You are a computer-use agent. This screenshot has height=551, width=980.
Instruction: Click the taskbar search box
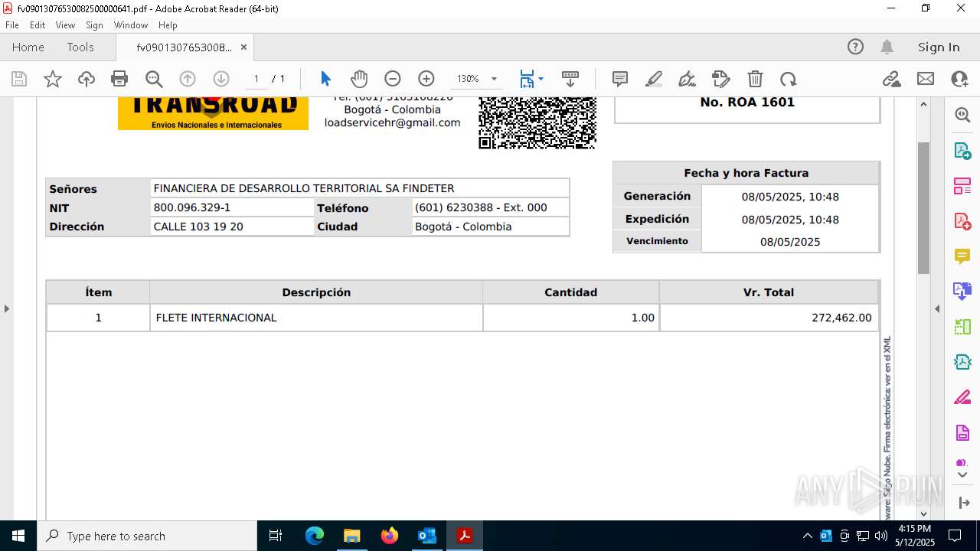point(147,536)
